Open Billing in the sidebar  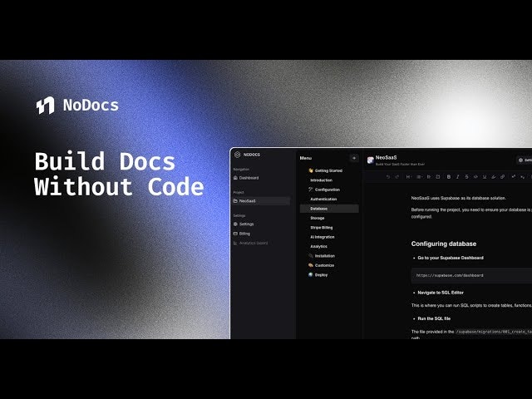tap(242, 234)
